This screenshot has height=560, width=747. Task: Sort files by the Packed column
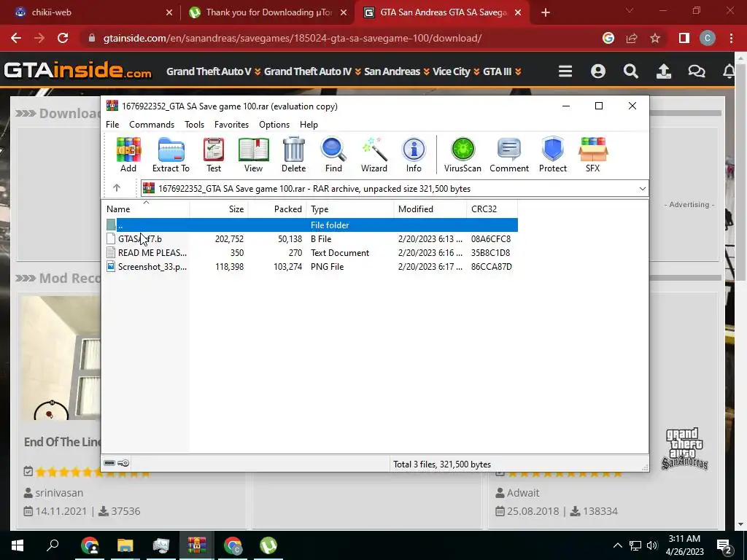pos(277,209)
